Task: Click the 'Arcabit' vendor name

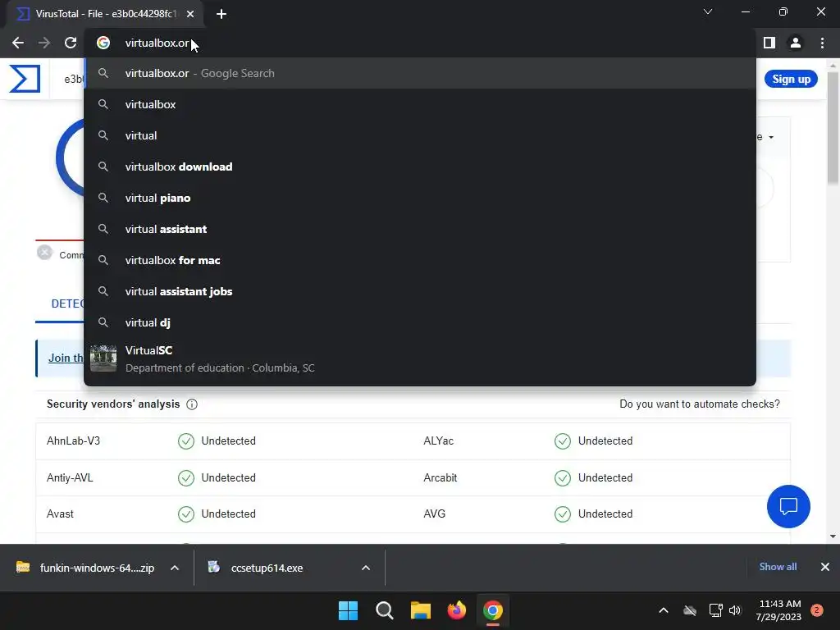Action: pos(440,478)
